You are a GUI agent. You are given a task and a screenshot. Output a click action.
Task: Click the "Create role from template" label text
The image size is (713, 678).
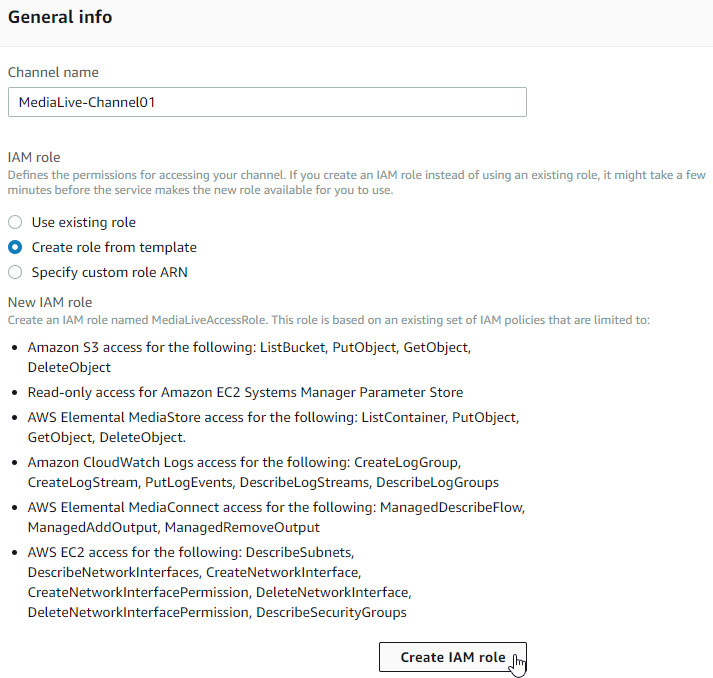point(114,247)
